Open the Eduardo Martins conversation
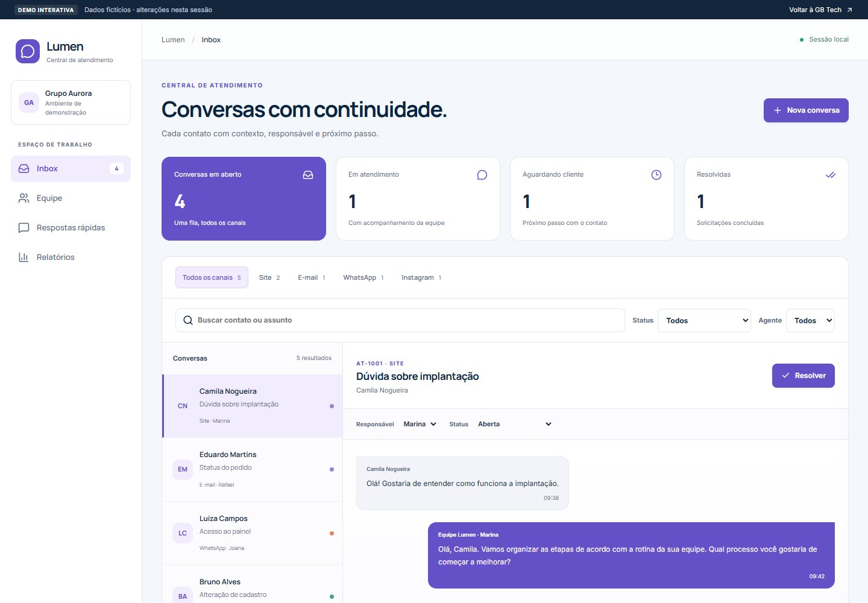Image resolution: width=868 pixels, height=603 pixels. click(x=253, y=469)
